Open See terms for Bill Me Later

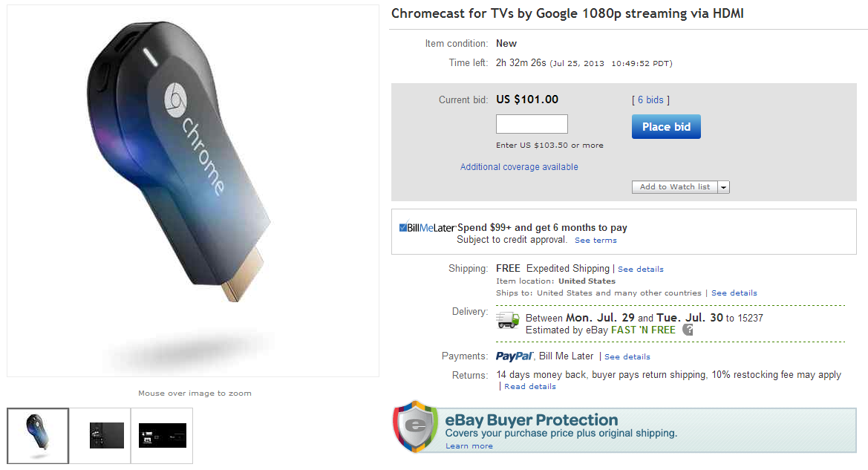595,240
